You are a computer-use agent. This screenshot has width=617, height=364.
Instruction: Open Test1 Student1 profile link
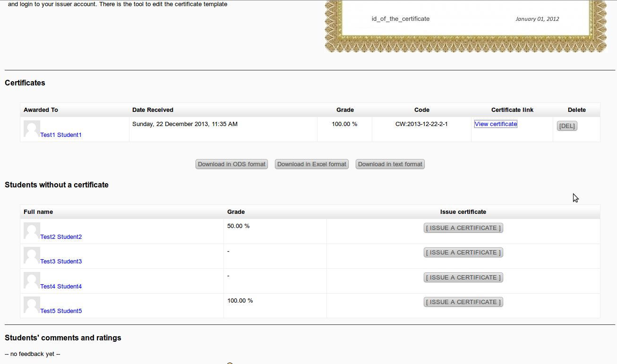coord(61,135)
